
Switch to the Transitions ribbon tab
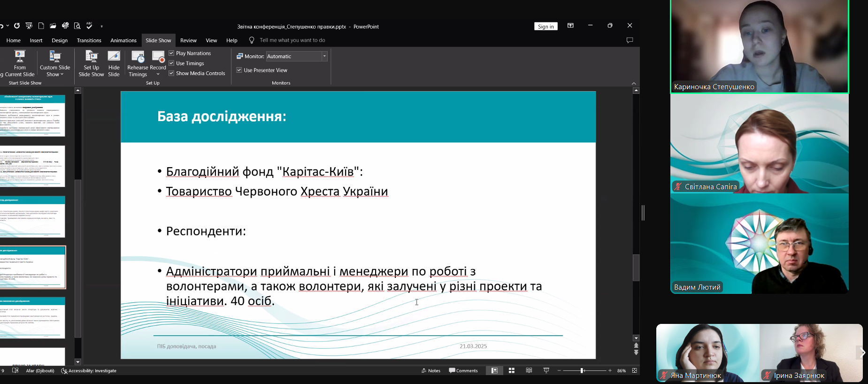pyautogui.click(x=89, y=40)
